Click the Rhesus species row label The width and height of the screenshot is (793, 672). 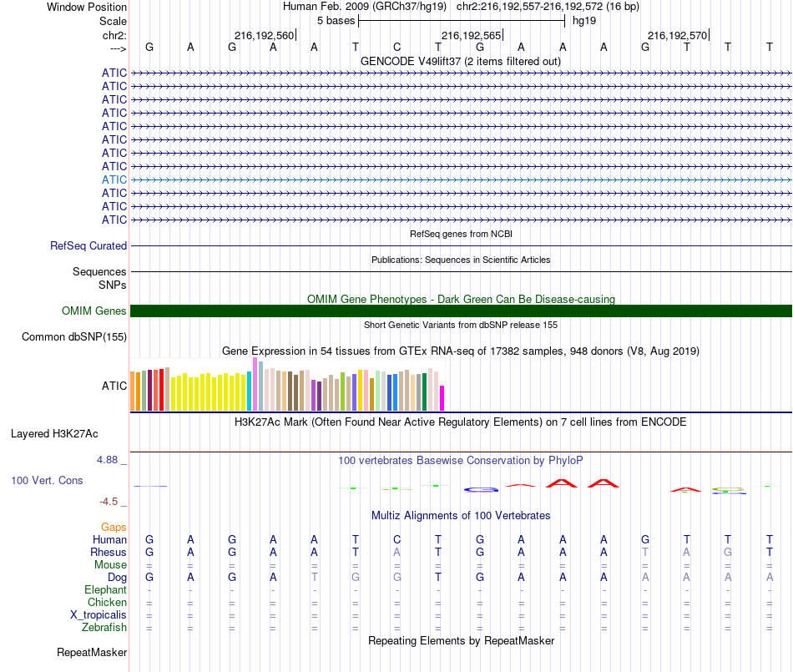point(109,552)
